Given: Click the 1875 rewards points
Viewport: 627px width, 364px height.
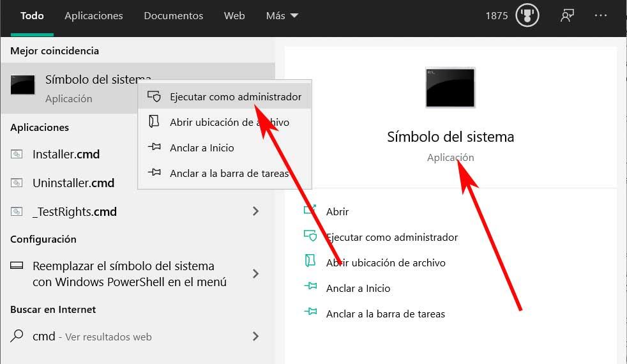Looking at the screenshot, I should point(496,16).
